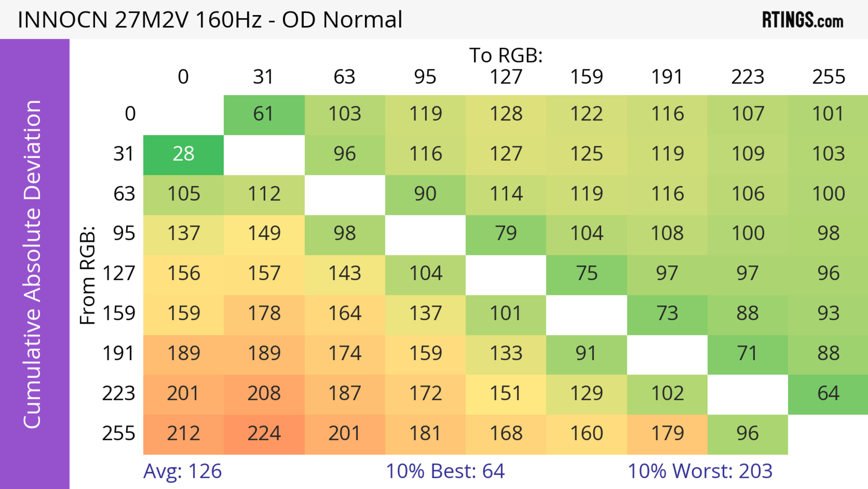Click the cell showing value 128
This screenshot has width=868, height=489.
click(x=506, y=114)
